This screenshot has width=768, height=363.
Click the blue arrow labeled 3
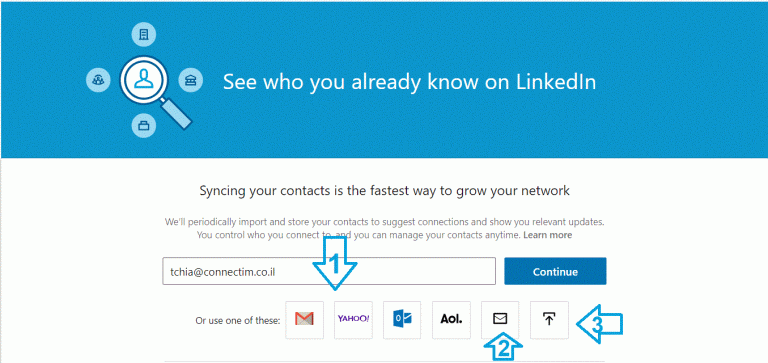tap(599, 324)
